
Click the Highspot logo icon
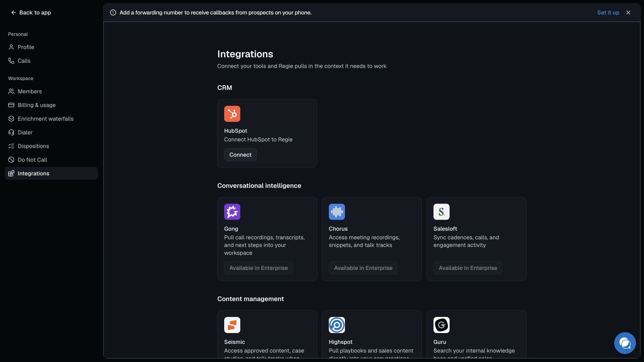337,325
